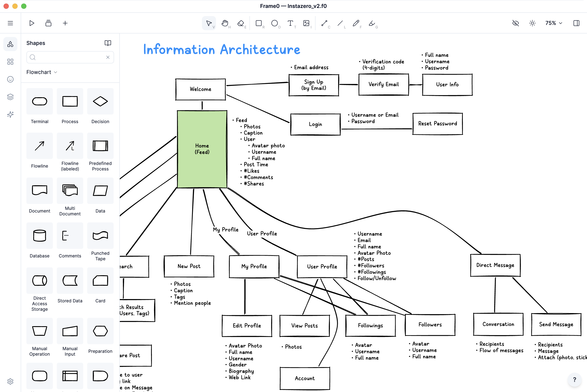This screenshot has width=587, height=392.
Task: Switch to the Icons emoji tab
Action: (10, 79)
